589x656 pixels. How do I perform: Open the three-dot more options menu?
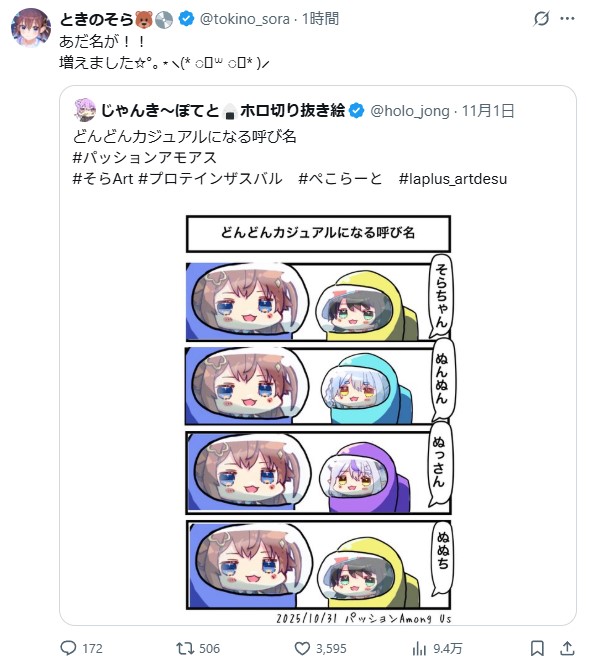click(567, 18)
